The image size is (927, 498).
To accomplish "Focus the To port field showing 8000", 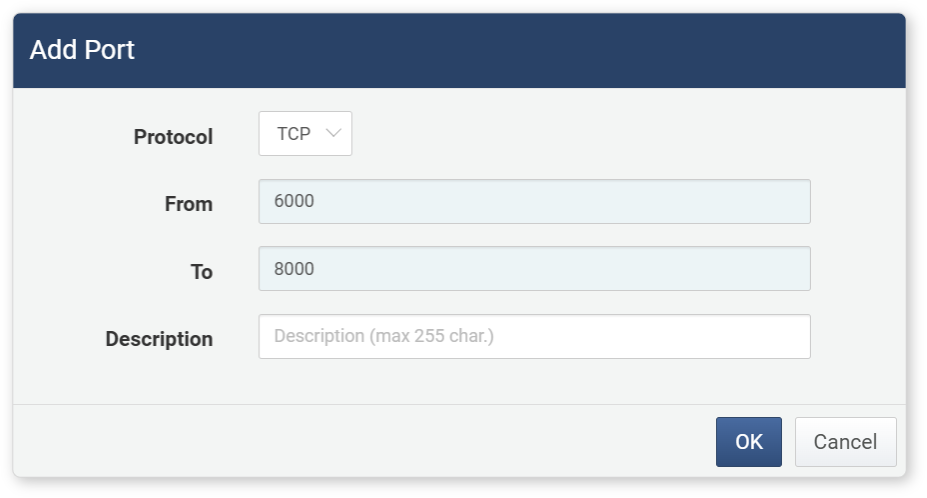I will pos(534,269).
